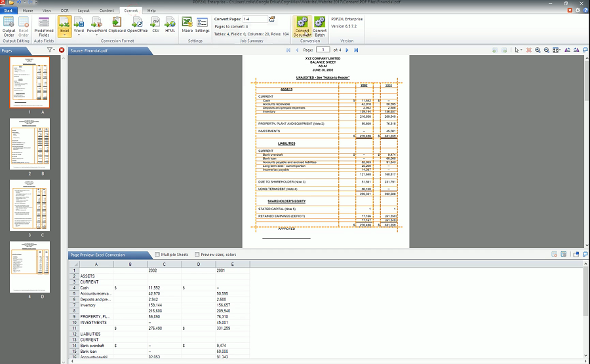Switch to the View tab
590x364 pixels.
coord(47,10)
